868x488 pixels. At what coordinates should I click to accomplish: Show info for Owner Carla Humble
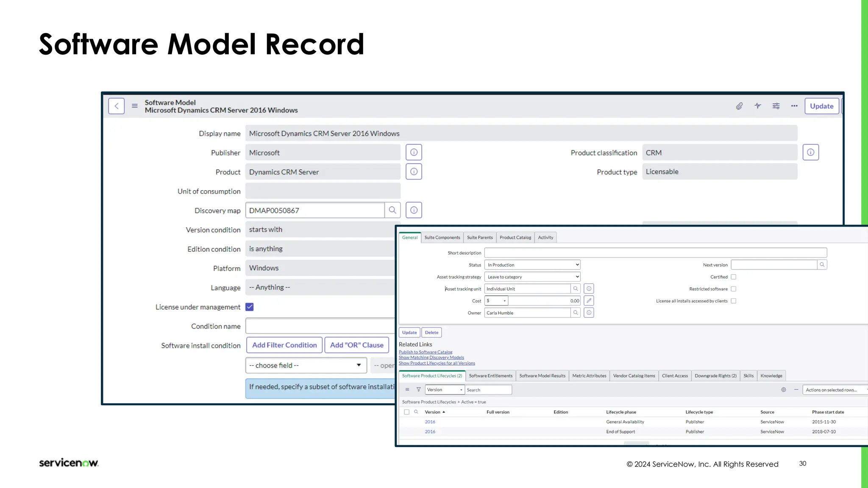589,313
